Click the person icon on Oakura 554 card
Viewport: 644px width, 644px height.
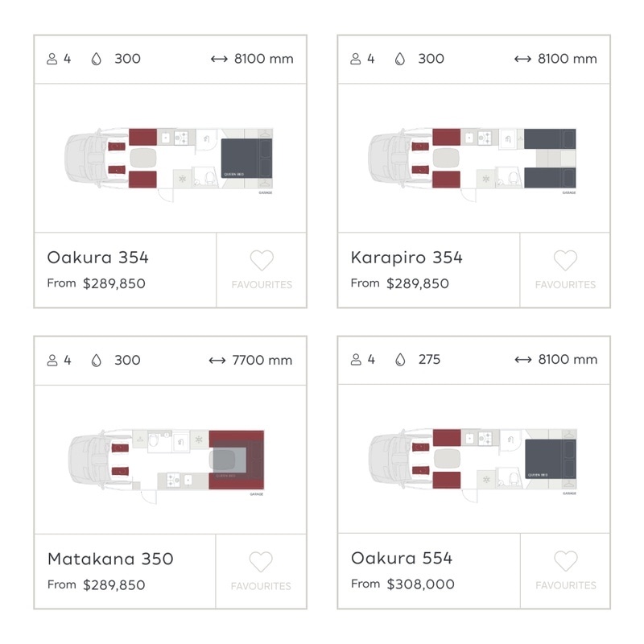click(356, 359)
